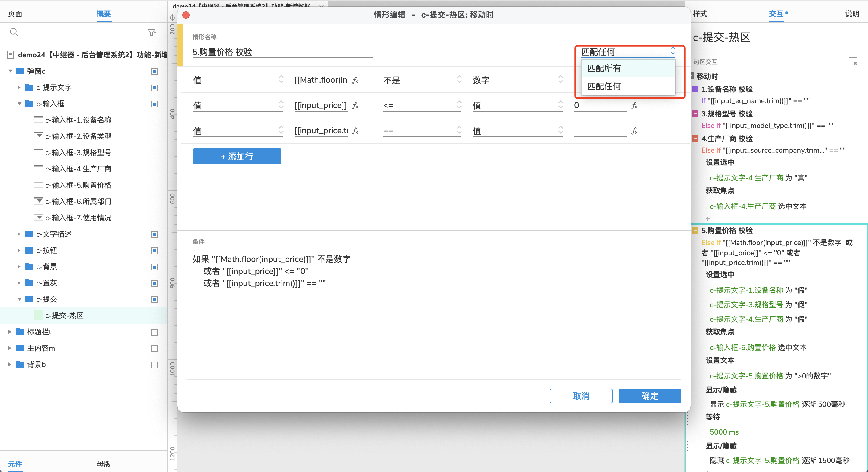Switch to the 说明 tab

pyautogui.click(x=852, y=14)
